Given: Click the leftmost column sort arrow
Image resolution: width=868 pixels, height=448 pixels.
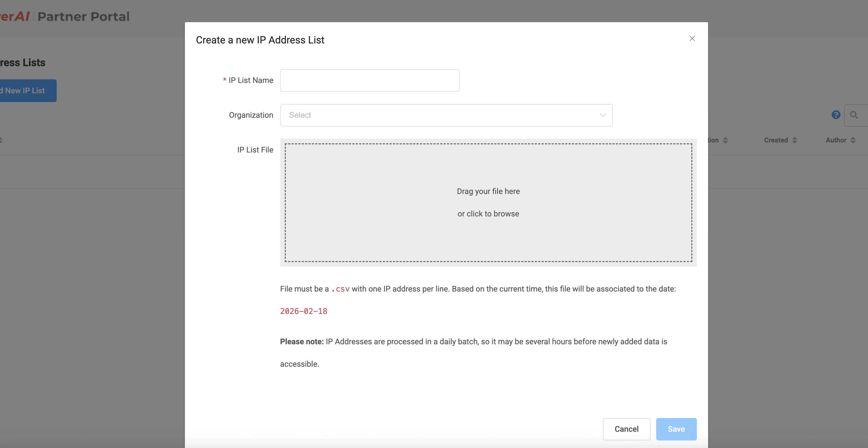Looking at the screenshot, I should coord(1,140).
